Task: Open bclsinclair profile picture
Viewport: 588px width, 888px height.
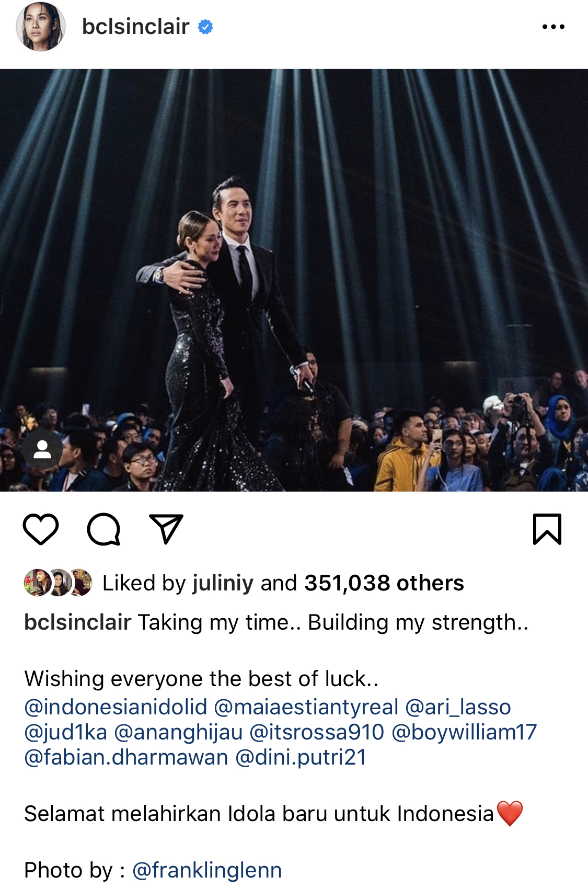Action: coord(41,27)
